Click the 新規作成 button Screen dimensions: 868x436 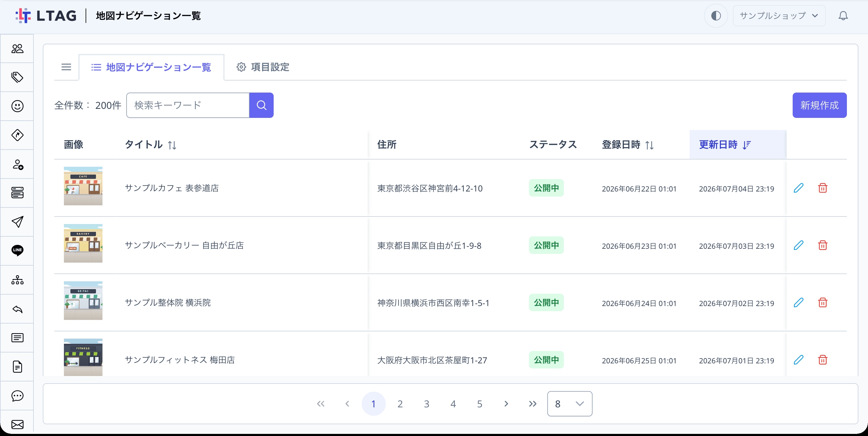819,105
